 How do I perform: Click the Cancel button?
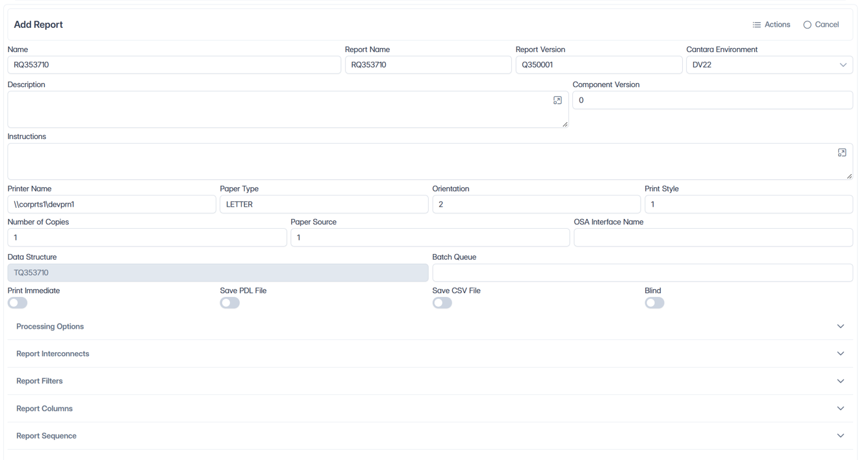coord(821,25)
